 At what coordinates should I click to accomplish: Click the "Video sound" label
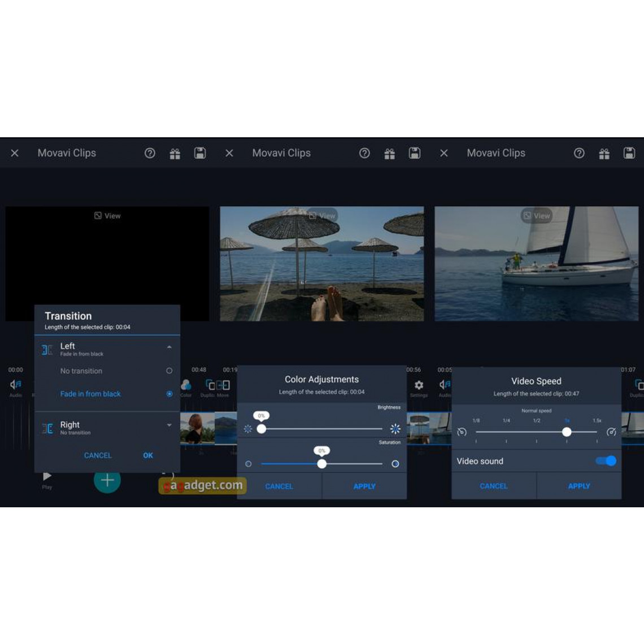[480, 461]
